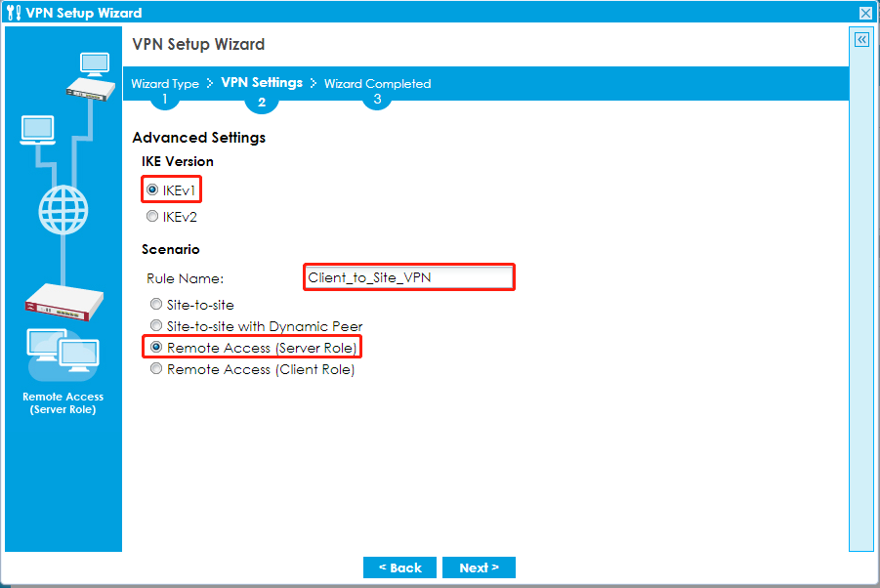The height and width of the screenshot is (588, 880).
Task: Click into the Rule Name text field
Action: [x=408, y=277]
